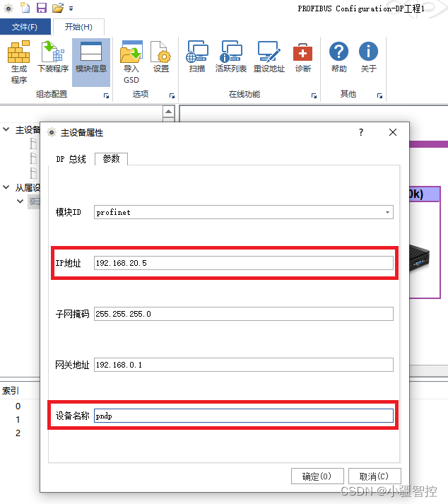The image size is (448, 504).
Task: Click the slave device icon in tree
Action: click(35, 201)
